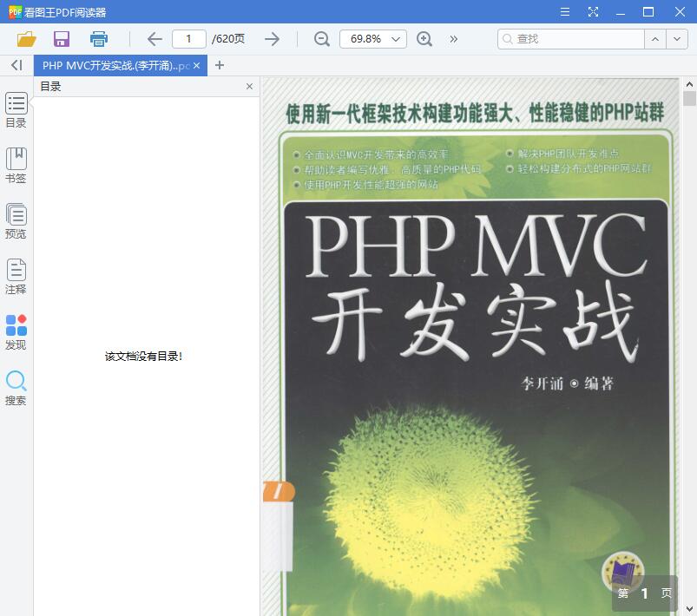Screen dimensions: 697x616
Task: Select the save file icon
Action: 61,38
